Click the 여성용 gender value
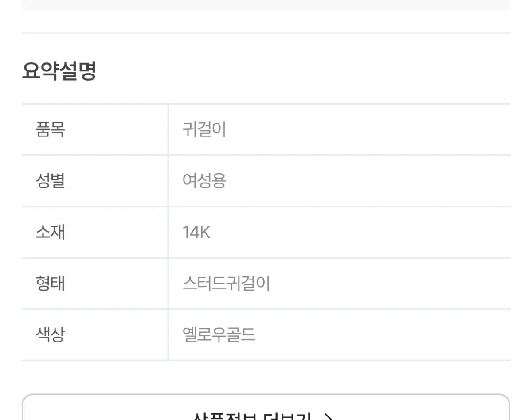532x420 pixels. pyautogui.click(x=205, y=181)
